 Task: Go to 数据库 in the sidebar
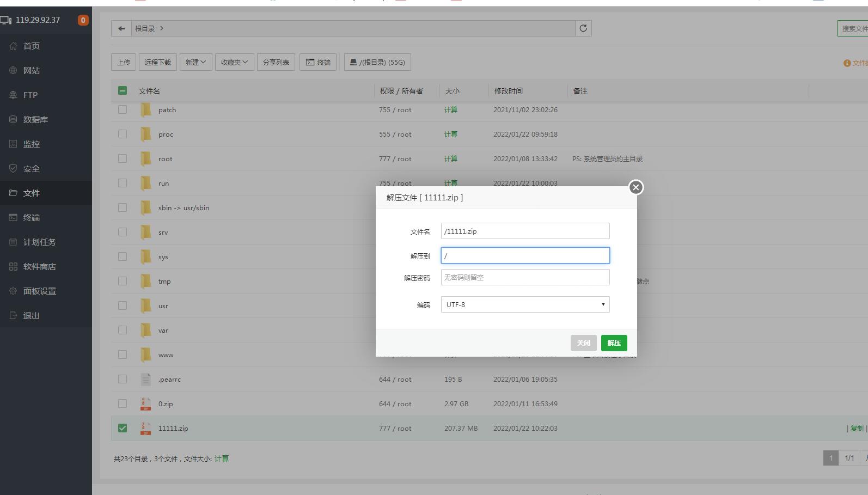pos(35,119)
